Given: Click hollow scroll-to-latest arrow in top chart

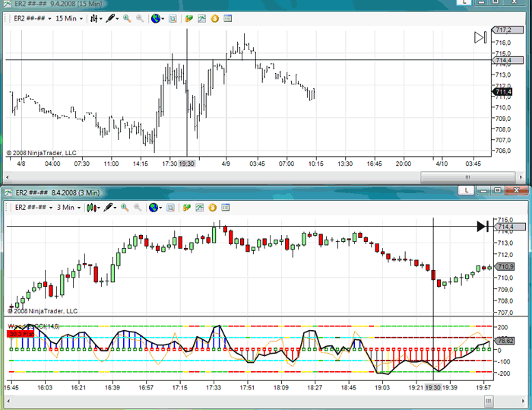Looking at the screenshot, I should coord(480,37).
